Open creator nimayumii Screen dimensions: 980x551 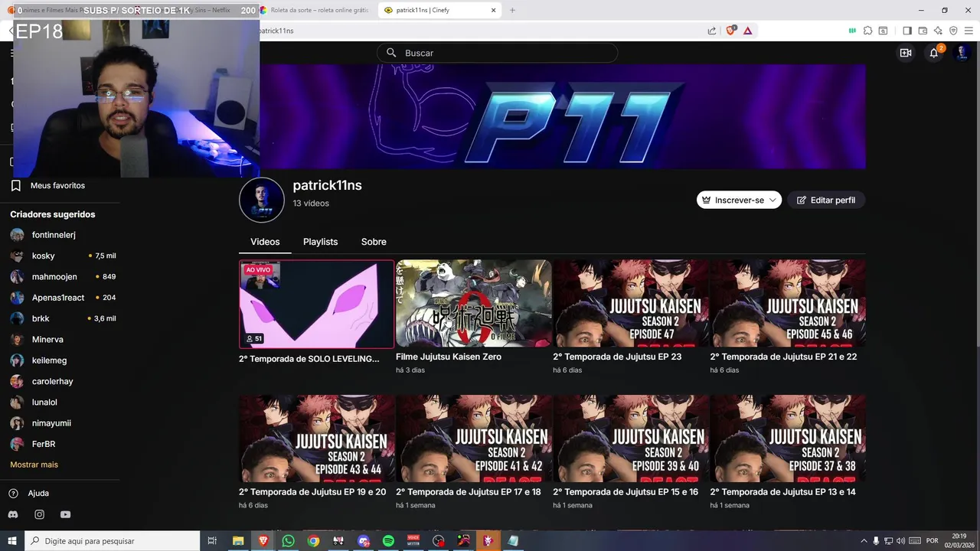coord(51,423)
